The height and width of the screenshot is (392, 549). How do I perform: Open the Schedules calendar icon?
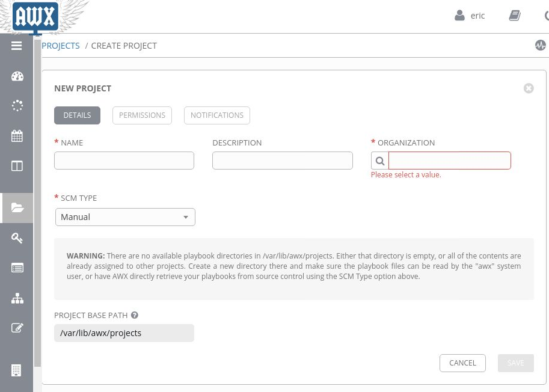point(17,136)
